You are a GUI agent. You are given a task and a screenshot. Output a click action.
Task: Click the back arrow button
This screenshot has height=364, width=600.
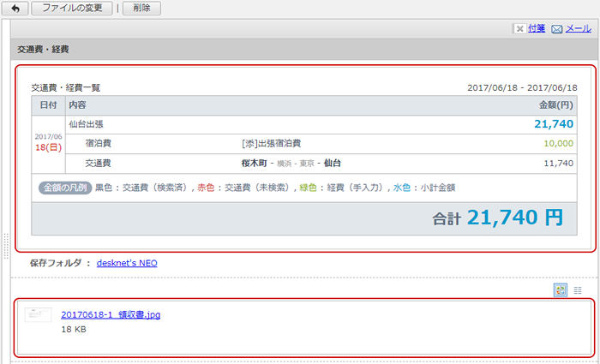click(15, 9)
